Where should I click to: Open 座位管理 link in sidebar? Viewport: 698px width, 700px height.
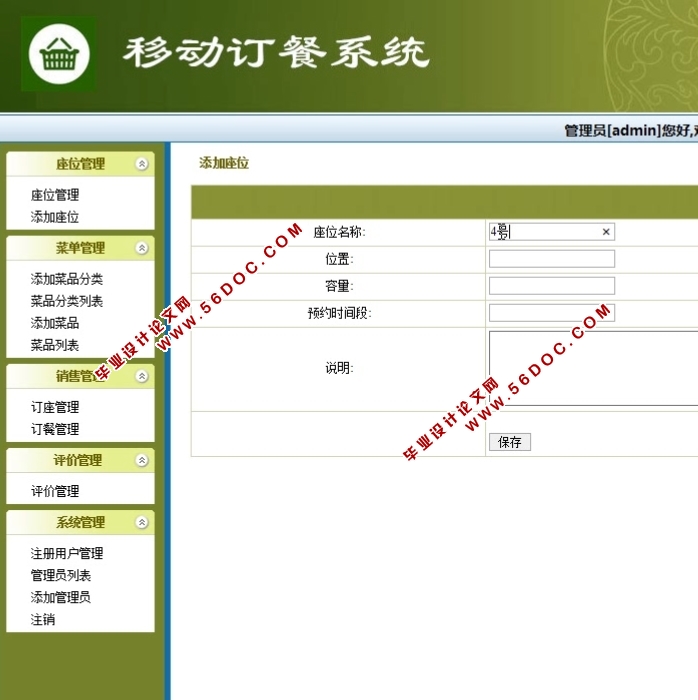click(55, 195)
